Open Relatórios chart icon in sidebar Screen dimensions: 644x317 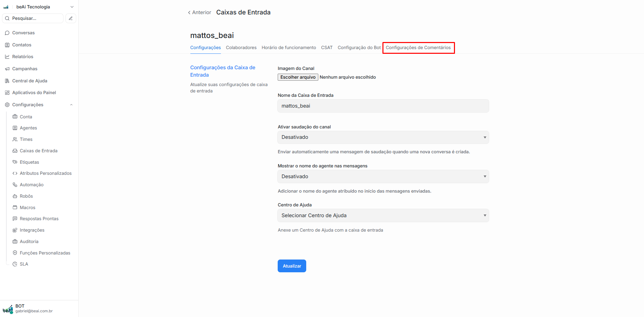7,57
